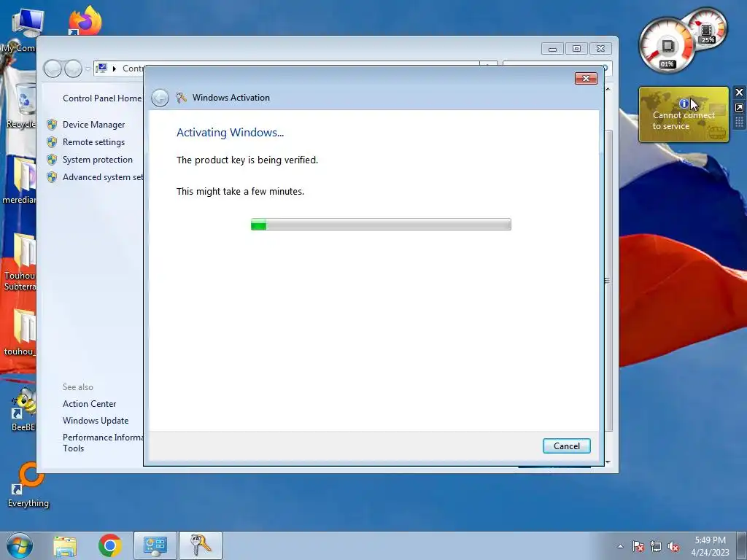Open Performance Information and Tools link
This screenshot has width=747, height=560.
pos(103,443)
